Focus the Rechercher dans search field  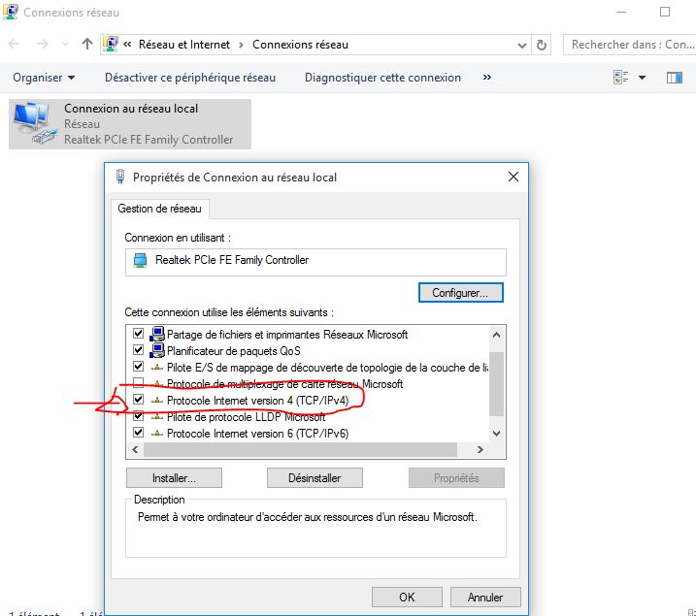629,45
